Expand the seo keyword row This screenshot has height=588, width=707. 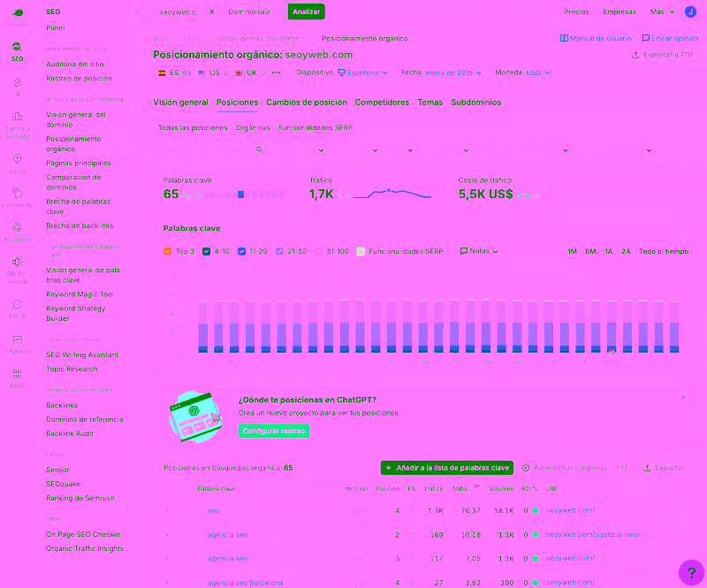(167, 511)
